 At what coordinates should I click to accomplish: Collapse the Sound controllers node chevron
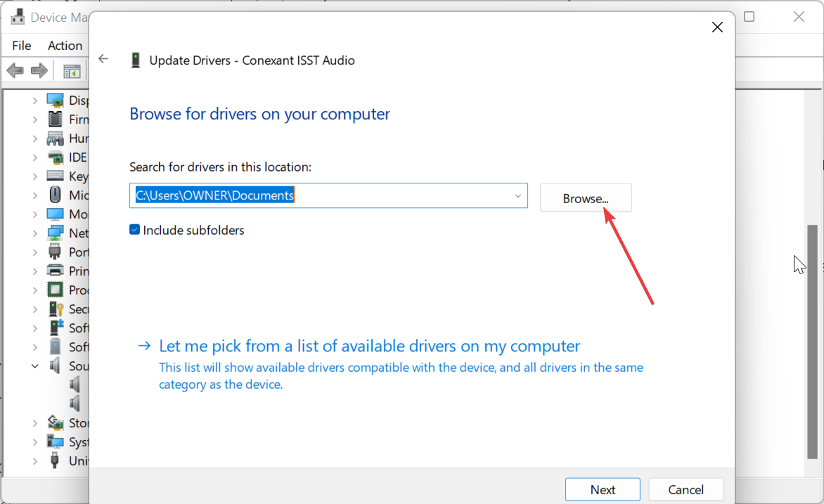(34, 366)
